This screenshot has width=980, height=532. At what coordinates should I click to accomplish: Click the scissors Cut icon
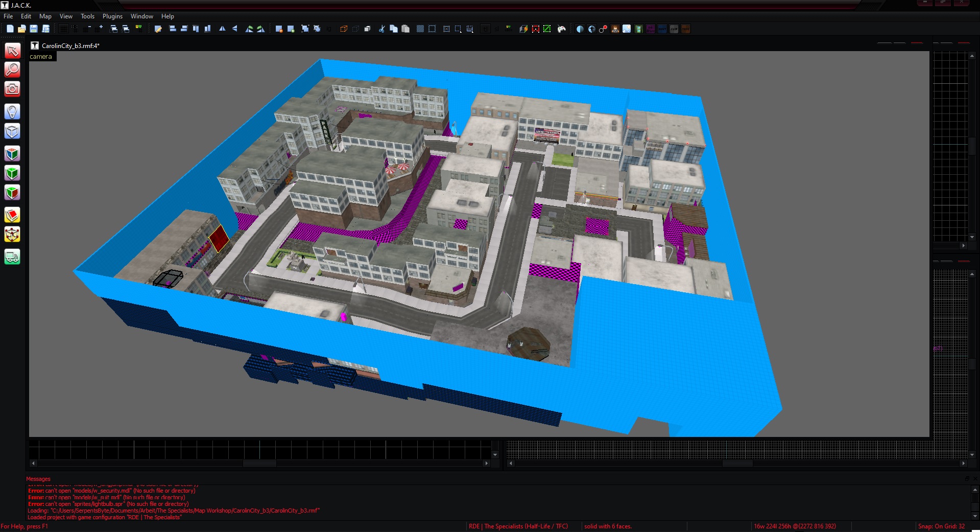pos(381,29)
